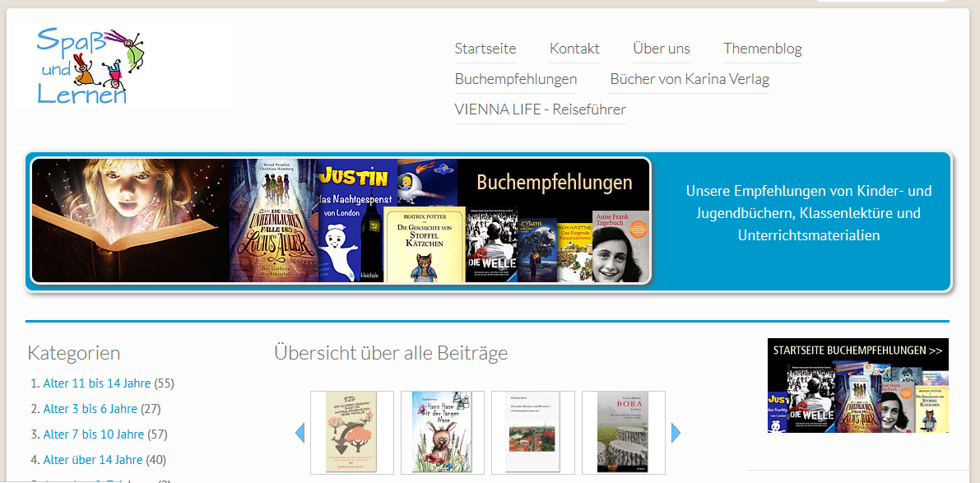Image resolution: width=980 pixels, height=483 pixels.
Task: Click the Startseite Buchempfehlungen sidebar image
Action: point(858,386)
